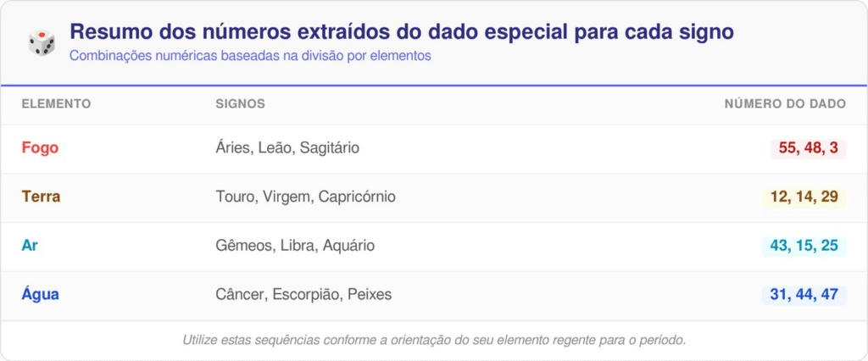Click the title 'Resumo dos números extraídos'
The image size is (868, 361).
pyautogui.click(x=401, y=32)
